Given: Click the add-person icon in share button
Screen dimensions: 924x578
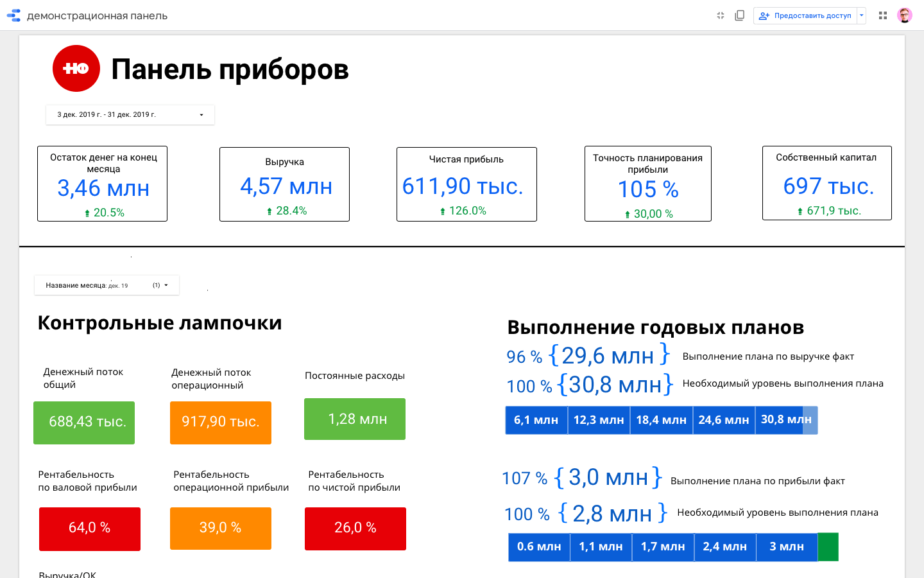Looking at the screenshot, I should (764, 15).
